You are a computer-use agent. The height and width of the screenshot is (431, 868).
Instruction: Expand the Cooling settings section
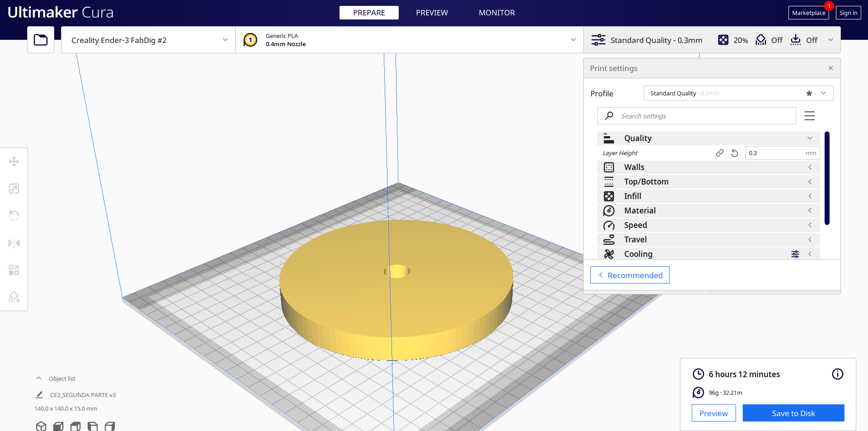point(708,254)
